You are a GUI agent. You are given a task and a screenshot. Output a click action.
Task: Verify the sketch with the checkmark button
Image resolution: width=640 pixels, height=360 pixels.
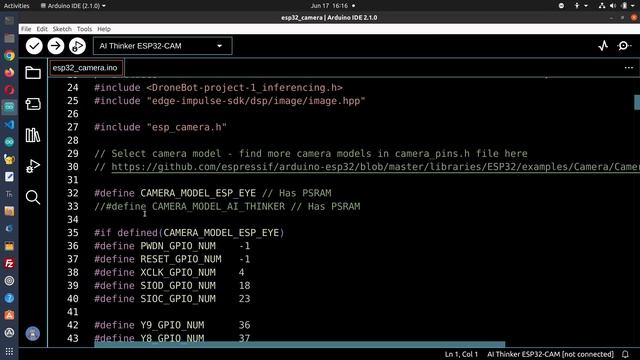coord(34,46)
